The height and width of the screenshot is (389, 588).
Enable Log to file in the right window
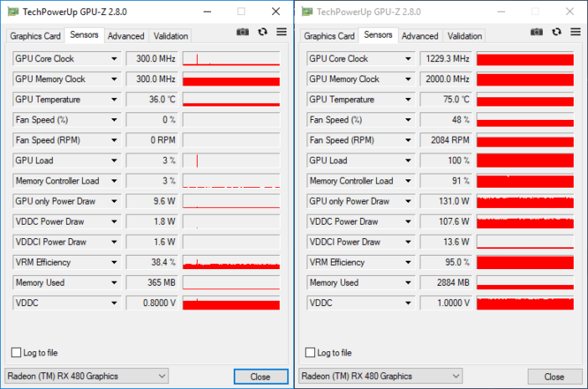pyautogui.click(x=310, y=353)
